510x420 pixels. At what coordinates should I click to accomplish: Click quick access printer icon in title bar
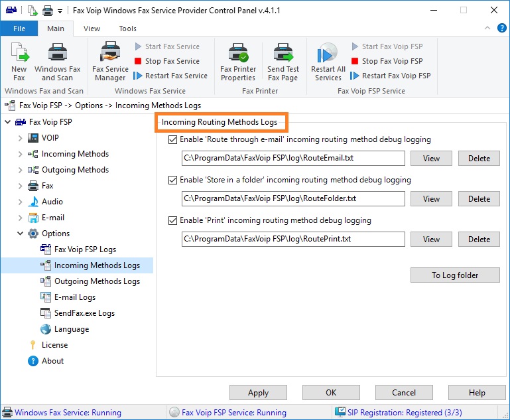click(48, 11)
